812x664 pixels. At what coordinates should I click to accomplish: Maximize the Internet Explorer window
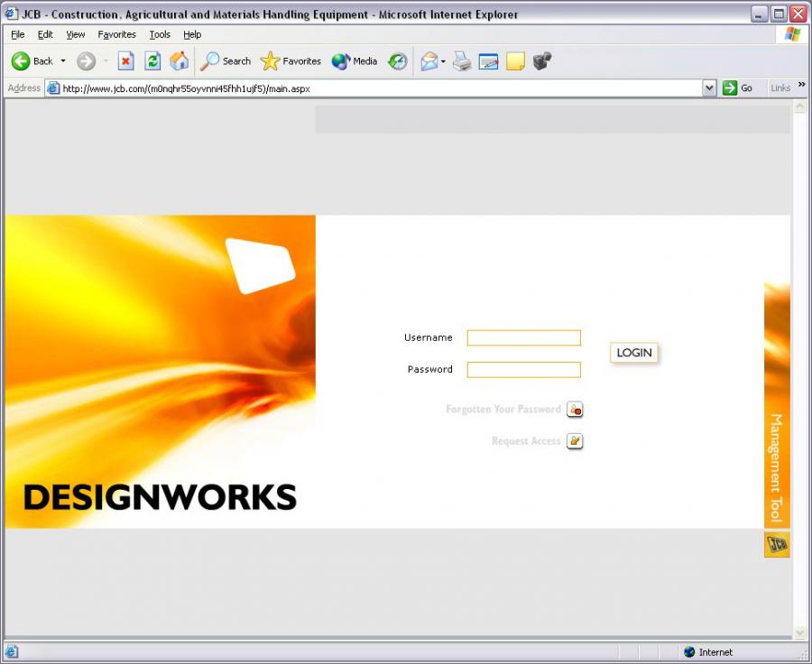click(x=779, y=14)
